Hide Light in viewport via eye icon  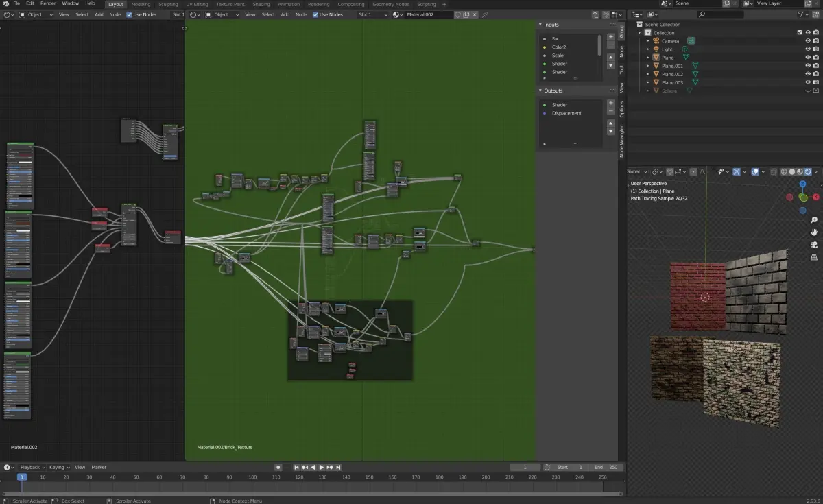[808, 49]
